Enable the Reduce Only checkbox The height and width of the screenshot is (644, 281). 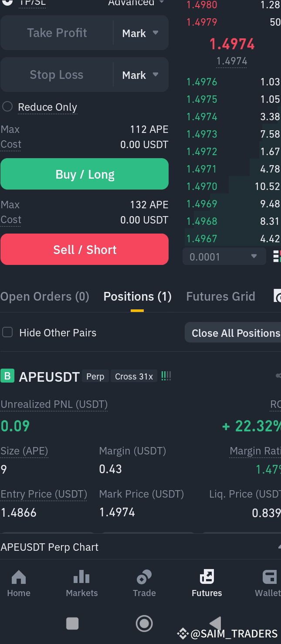point(7,107)
